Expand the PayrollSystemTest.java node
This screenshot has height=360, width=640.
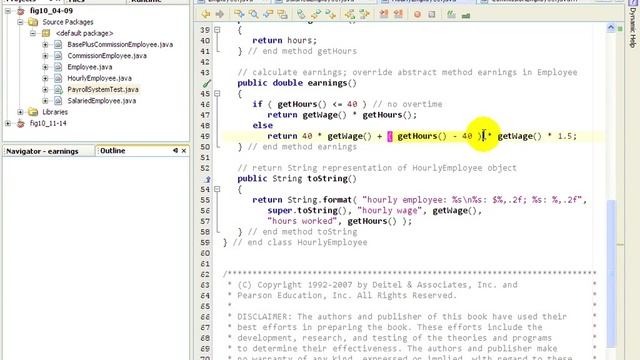point(45,89)
